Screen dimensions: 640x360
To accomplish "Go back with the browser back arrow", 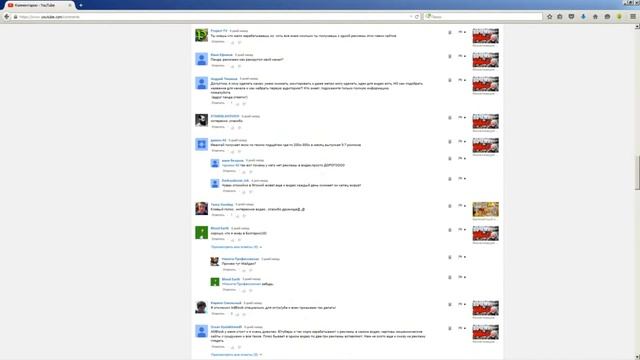I will pyautogui.click(x=7, y=17).
